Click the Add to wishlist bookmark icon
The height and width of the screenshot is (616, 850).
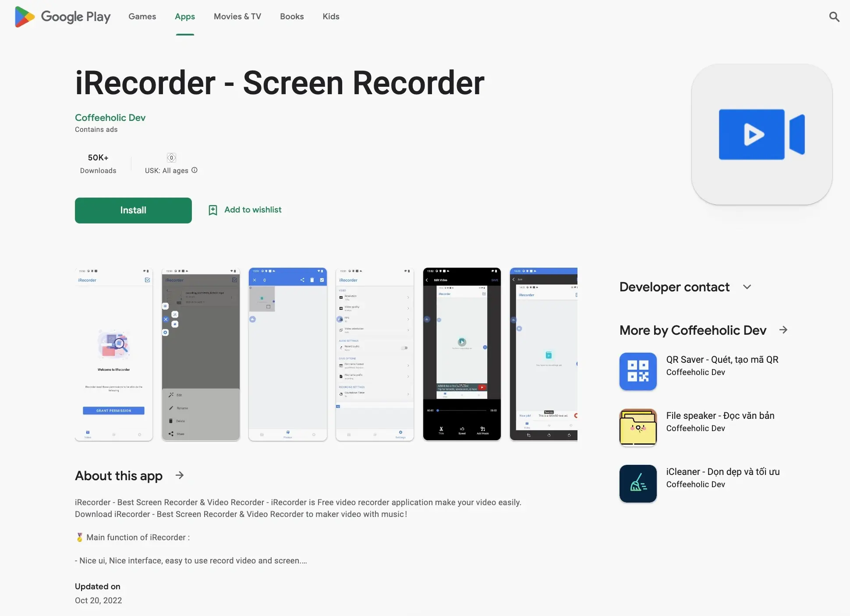point(212,210)
